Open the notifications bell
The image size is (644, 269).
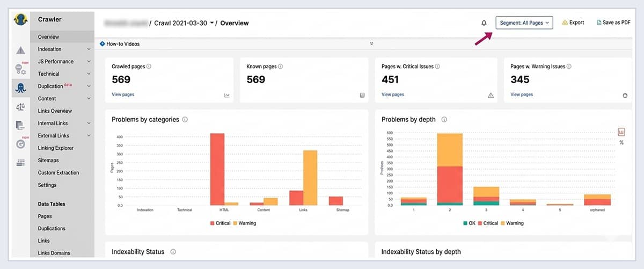(x=484, y=23)
